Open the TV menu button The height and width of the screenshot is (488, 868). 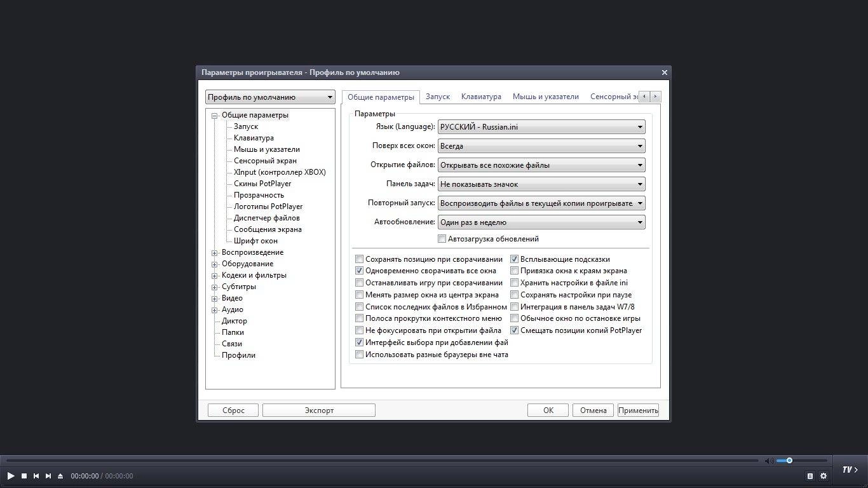click(x=850, y=470)
